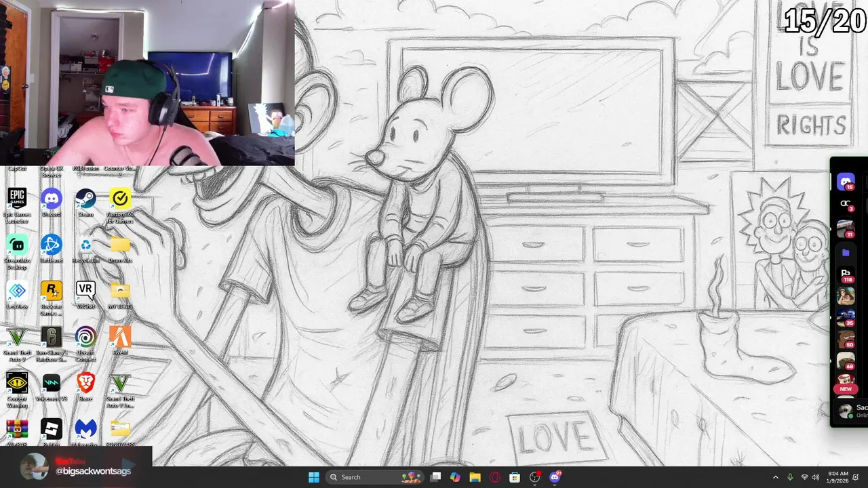
Task: Open the Discord server with badge 68
Action: [845, 361]
